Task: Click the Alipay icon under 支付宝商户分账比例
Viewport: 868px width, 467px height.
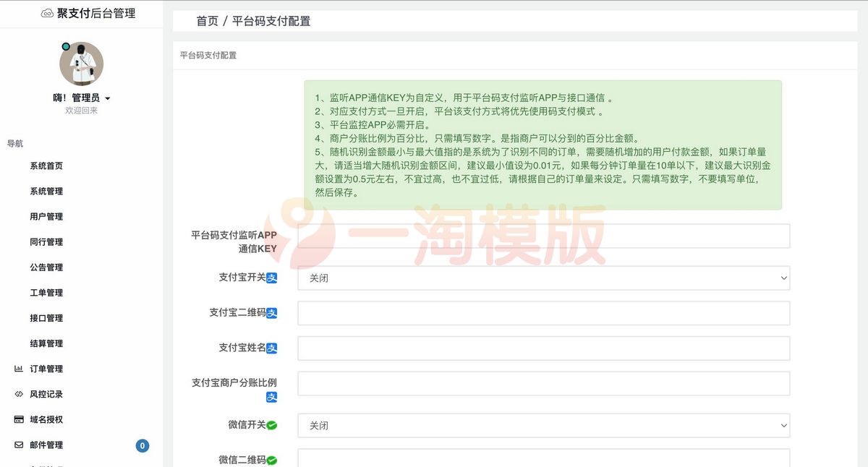Action: click(272, 397)
